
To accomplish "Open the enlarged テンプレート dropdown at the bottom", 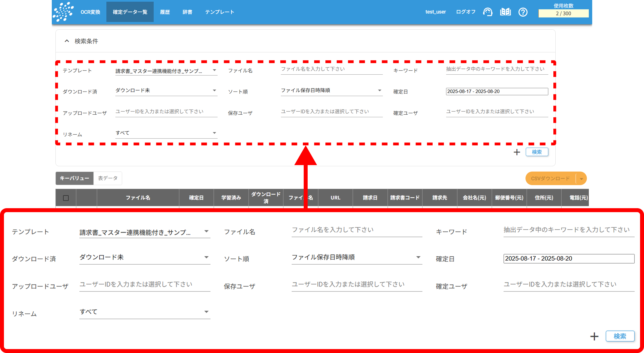I will click(145, 232).
